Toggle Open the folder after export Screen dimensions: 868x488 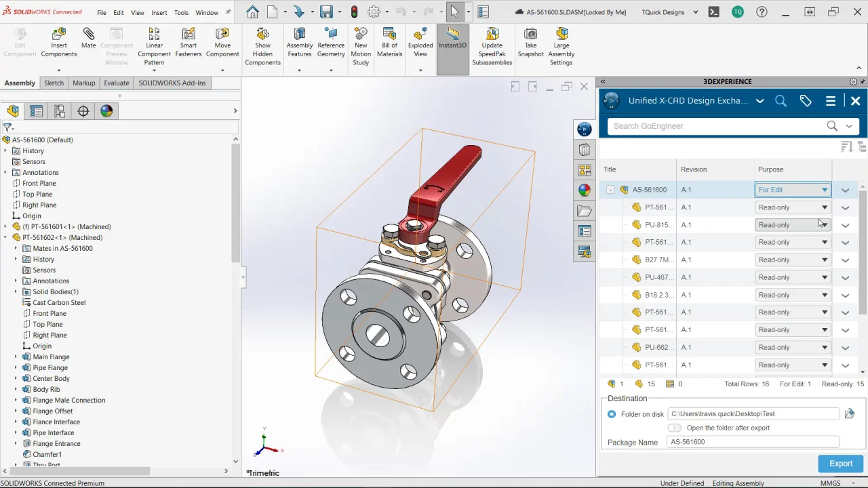click(674, 428)
